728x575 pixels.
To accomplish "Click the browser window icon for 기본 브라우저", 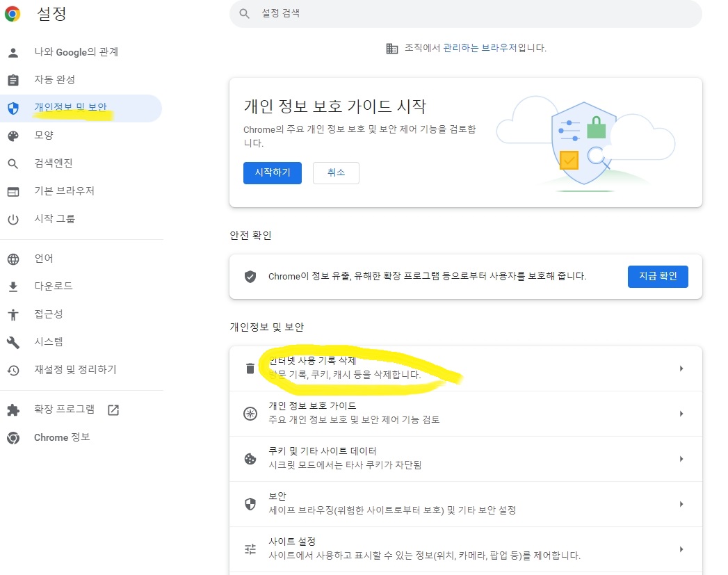I will [13, 192].
